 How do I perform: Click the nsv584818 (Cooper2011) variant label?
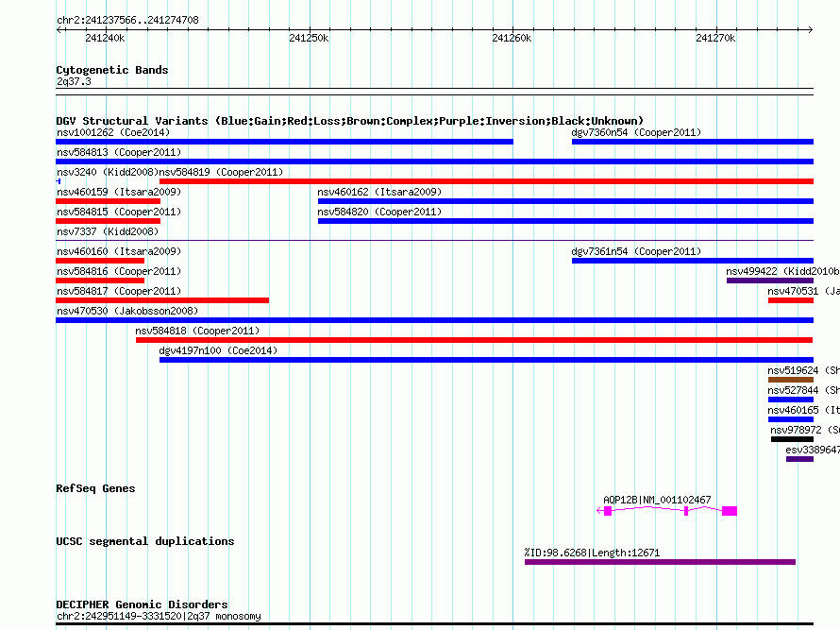click(197, 331)
